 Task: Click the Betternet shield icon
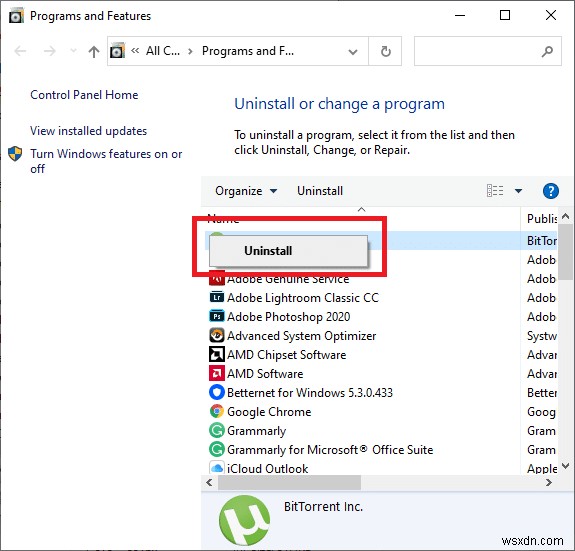(216, 392)
